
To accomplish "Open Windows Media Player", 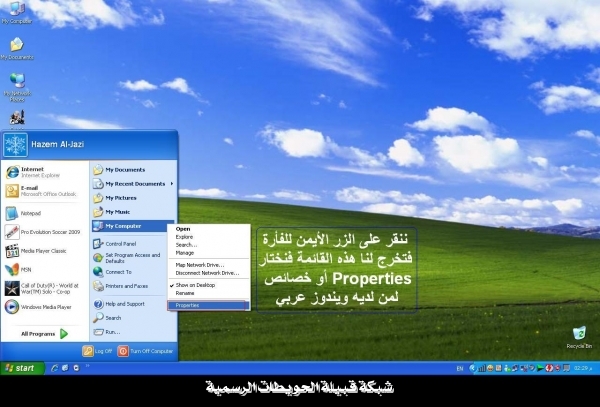I will [x=38, y=307].
